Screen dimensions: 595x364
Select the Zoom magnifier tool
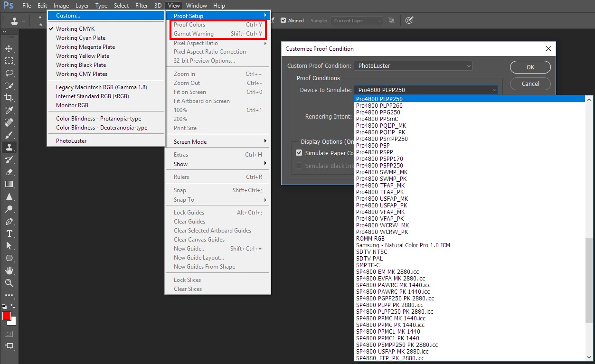pyautogui.click(x=9, y=283)
